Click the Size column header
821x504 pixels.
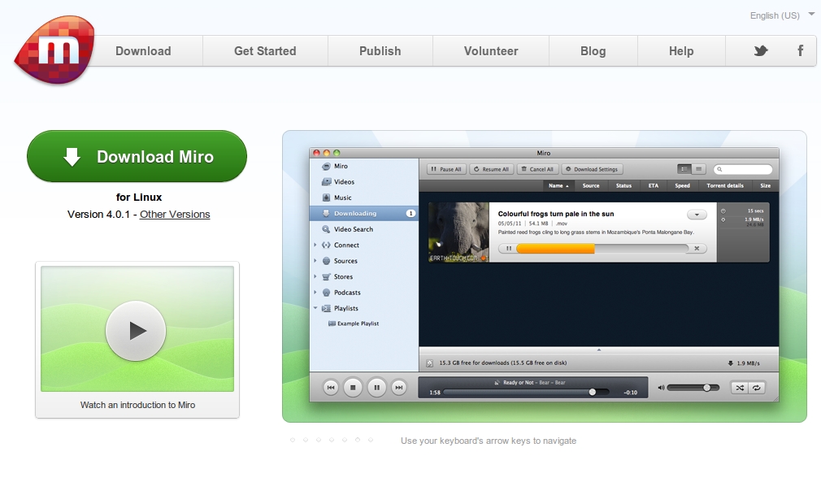pyautogui.click(x=765, y=185)
